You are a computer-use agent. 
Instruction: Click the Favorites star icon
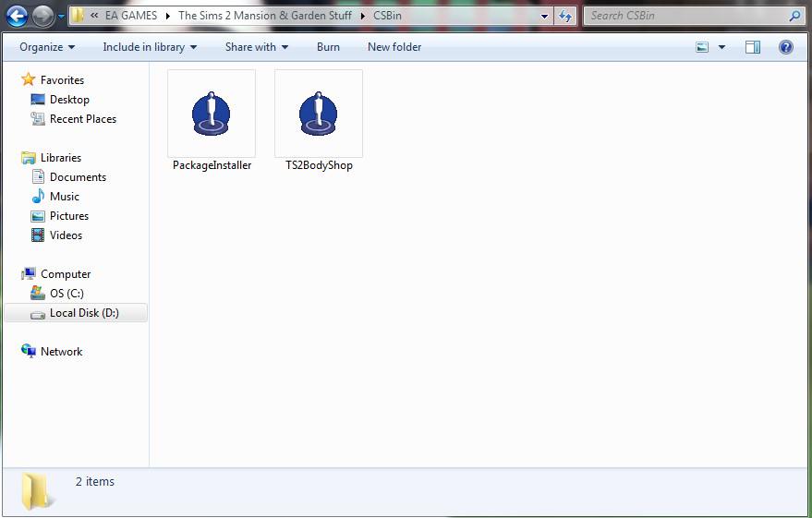point(28,79)
